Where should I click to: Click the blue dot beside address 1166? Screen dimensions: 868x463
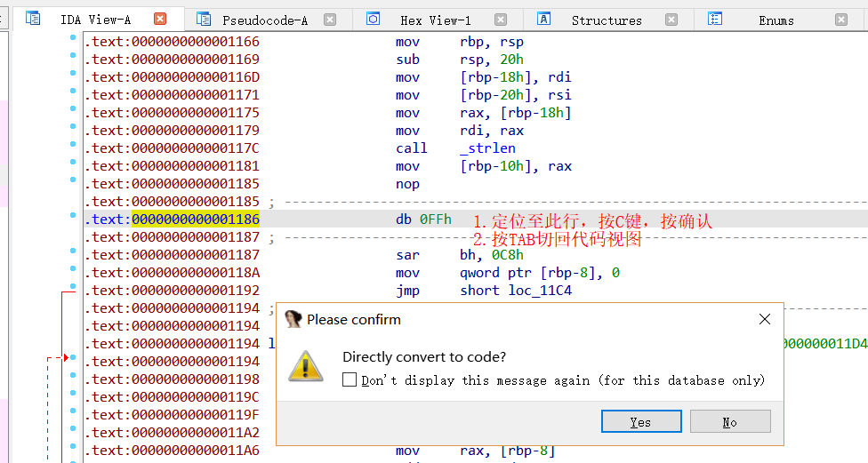point(73,42)
